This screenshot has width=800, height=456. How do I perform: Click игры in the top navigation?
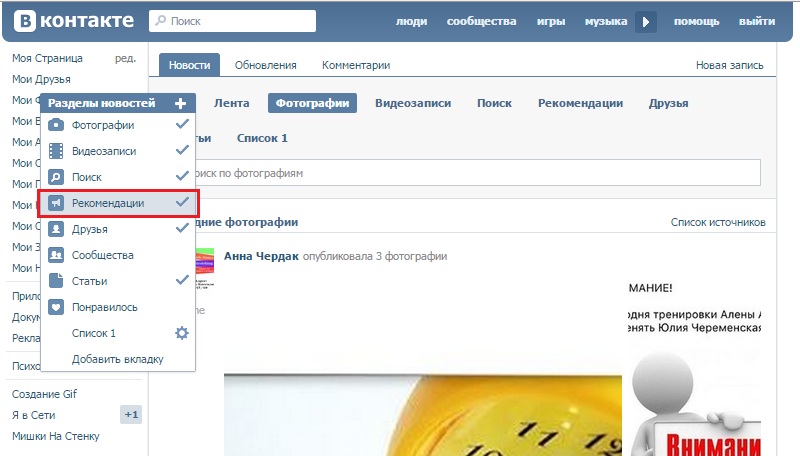tap(551, 21)
